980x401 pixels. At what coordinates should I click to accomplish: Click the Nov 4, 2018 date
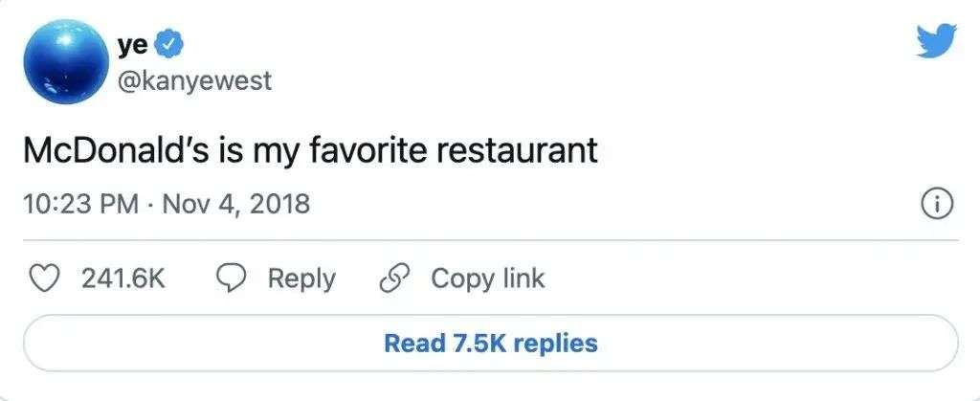235,204
